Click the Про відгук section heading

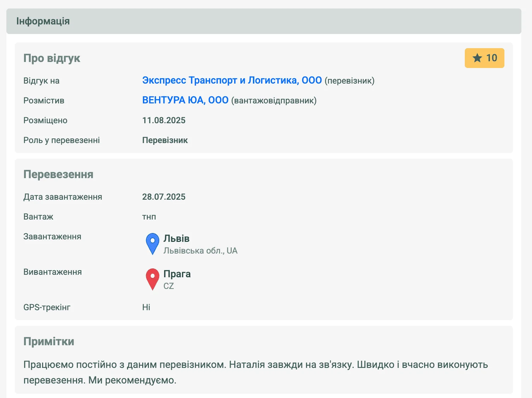(x=52, y=58)
